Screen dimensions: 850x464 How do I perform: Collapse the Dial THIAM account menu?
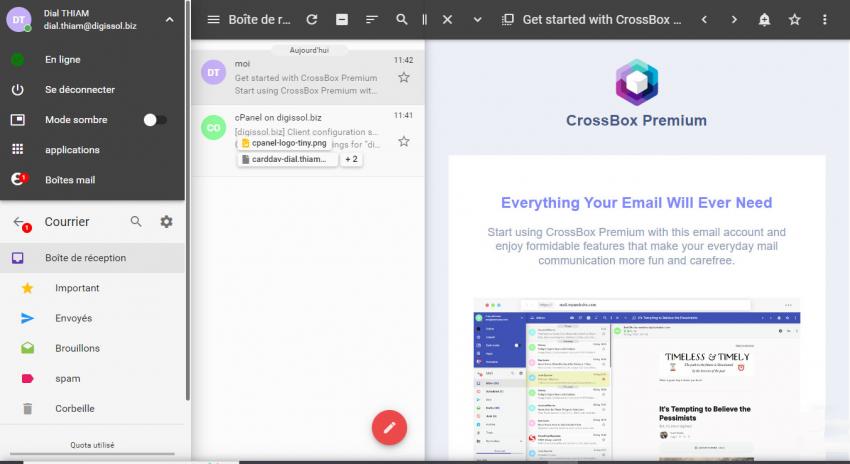click(x=169, y=19)
